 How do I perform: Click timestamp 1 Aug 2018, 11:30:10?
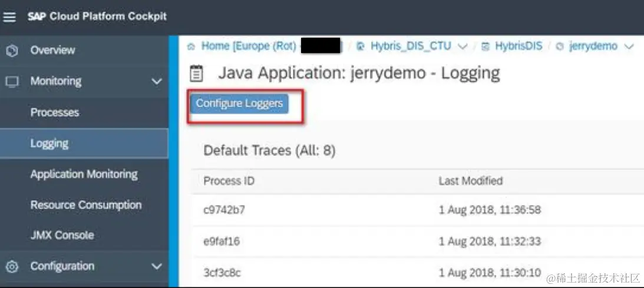tap(490, 273)
